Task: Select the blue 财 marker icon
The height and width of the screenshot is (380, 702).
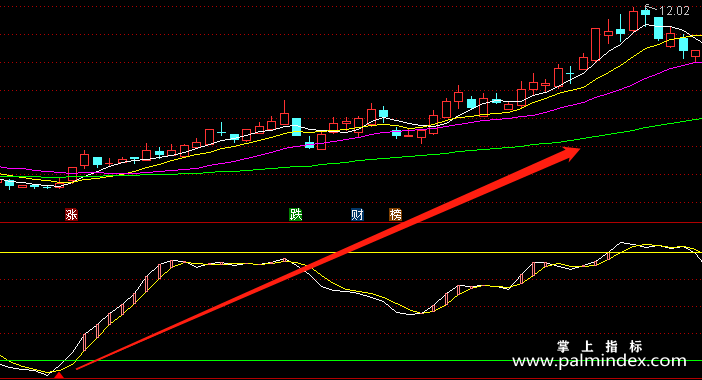Action: [357, 215]
